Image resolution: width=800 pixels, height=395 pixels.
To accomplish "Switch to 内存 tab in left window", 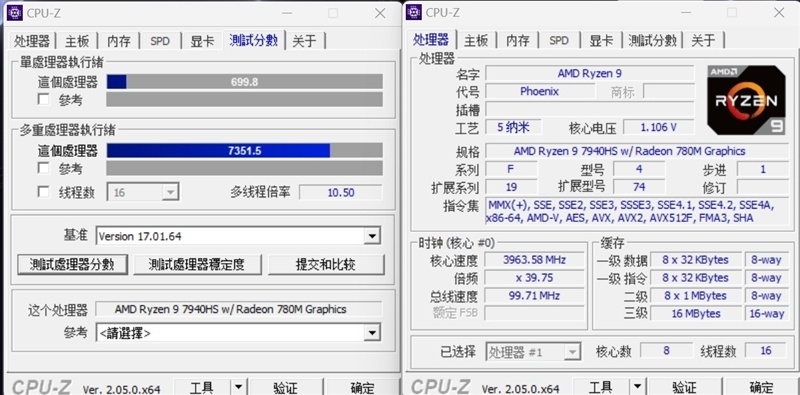I will click(x=118, y=41).
